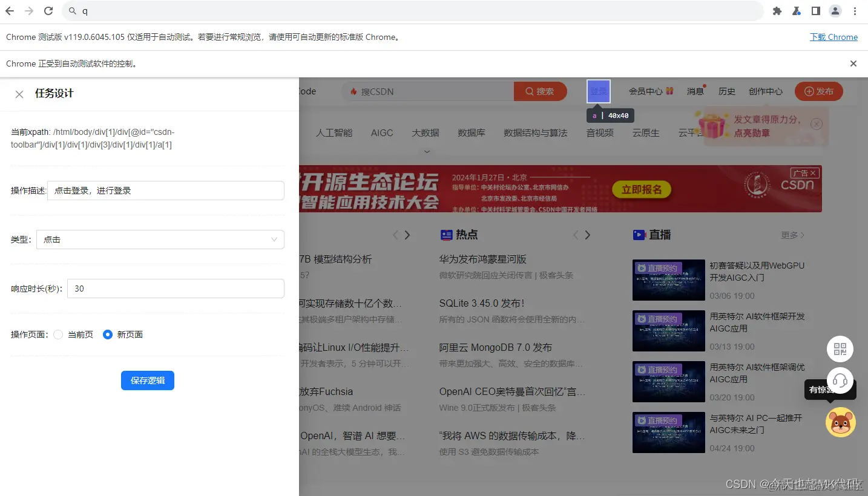Viewport: 868px width, 496px height.
Task: Close the 发文章得原力分 promo popup
Action: pyautogui.click(x=817, y=124)
